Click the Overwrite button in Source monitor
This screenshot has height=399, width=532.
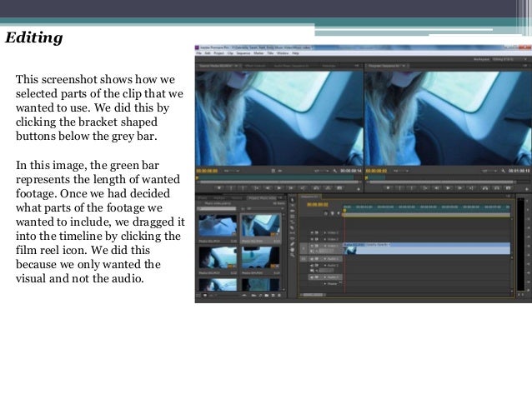[x=328, y=188]
